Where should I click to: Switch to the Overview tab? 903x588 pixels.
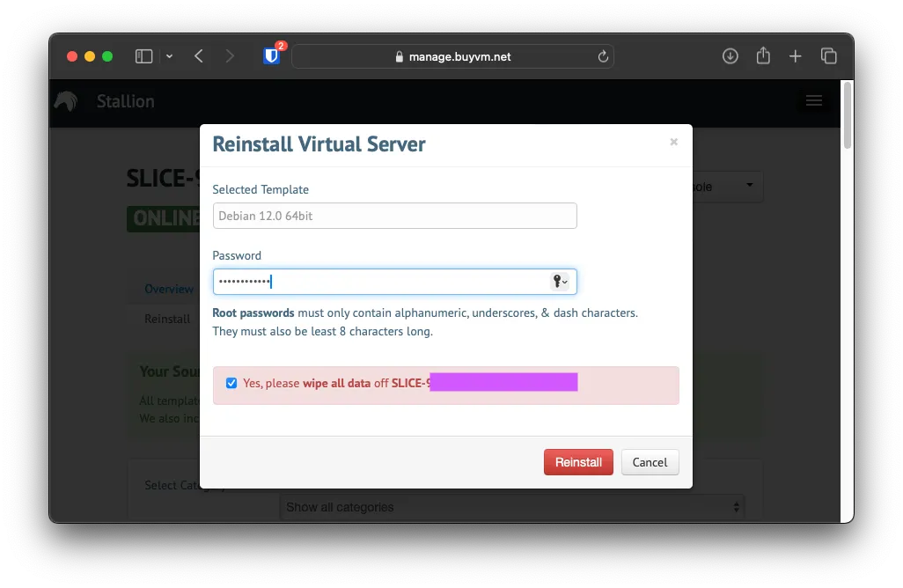(169, 289)
